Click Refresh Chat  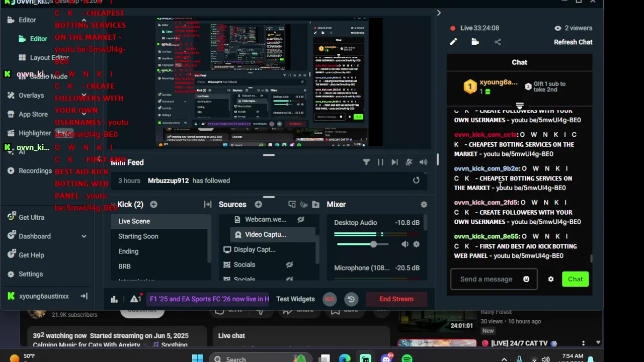[x=573, y=42]
